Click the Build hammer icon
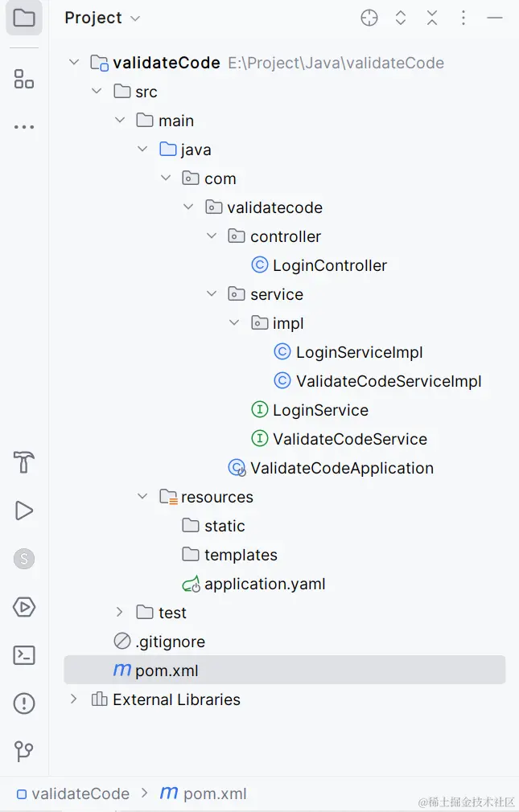Viewport: 519px width, 812px height. (x=24, y=462)
